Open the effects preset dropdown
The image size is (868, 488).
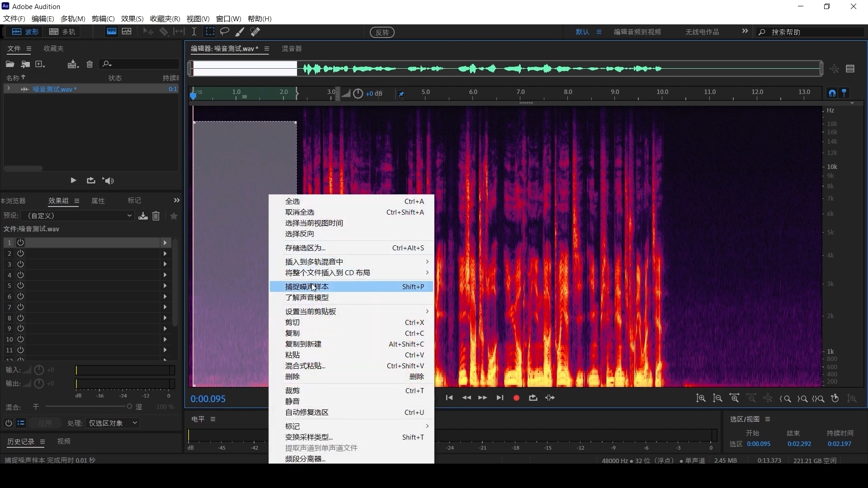(x=80, y=216)
